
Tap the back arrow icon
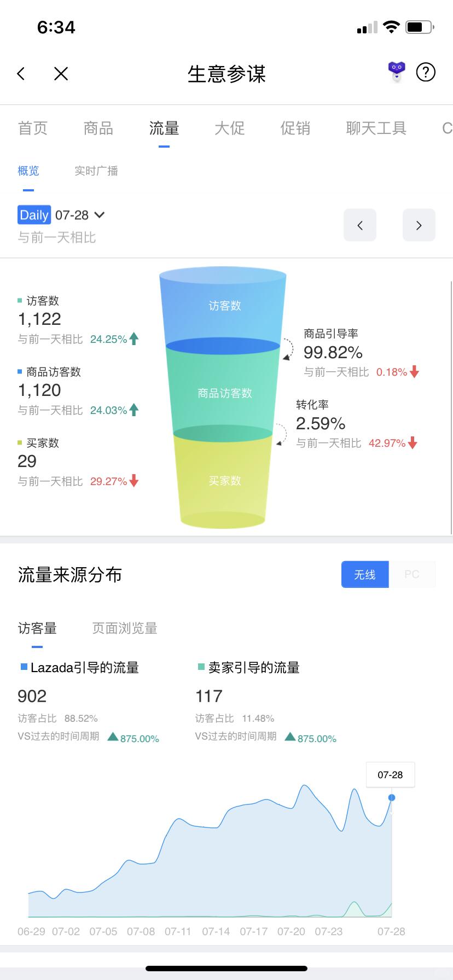(x=21, y=73)
